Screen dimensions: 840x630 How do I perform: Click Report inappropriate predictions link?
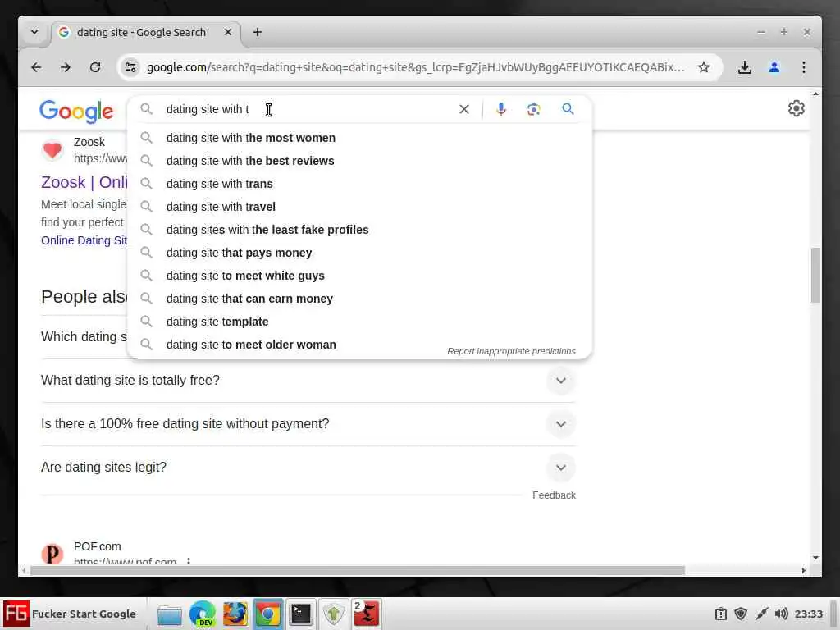click(511, 351)
